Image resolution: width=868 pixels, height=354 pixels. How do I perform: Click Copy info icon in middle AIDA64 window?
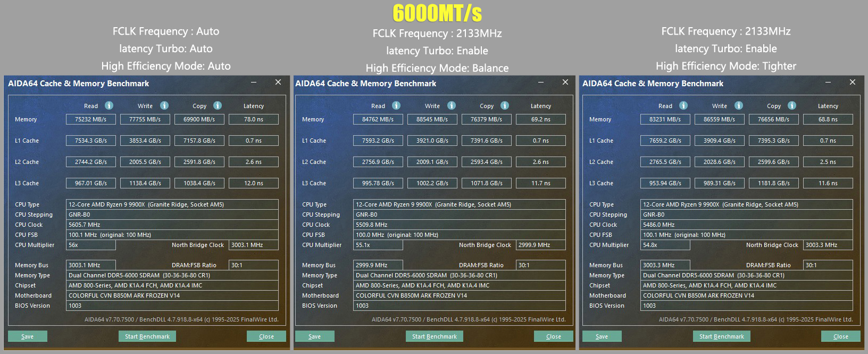[505, 105]
